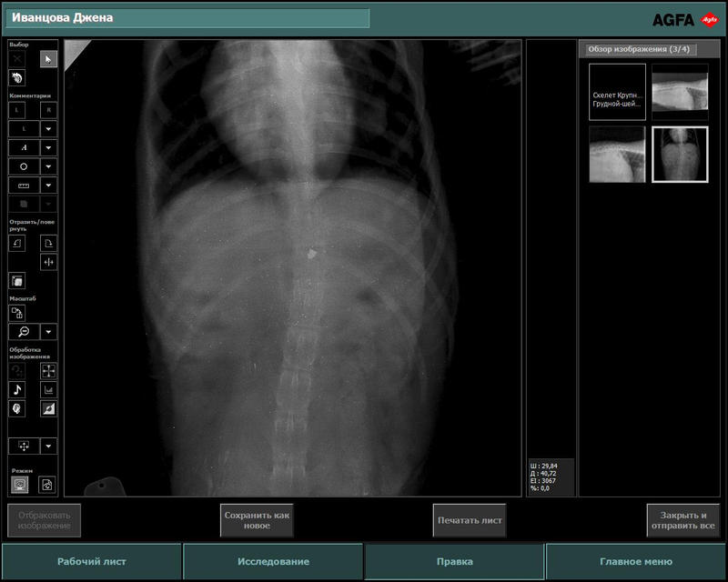Viewport: 728px width, 582px height.
Task: Open the Рабочий лист tab
Action: tap(92, 562)
